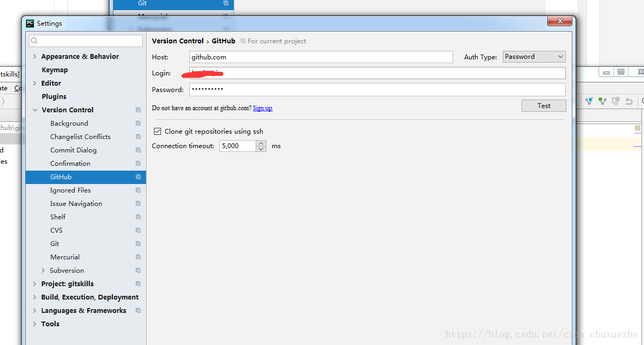Click the Sign up link
This screenshot has height=345, width=644.
[x=263, y=108]
